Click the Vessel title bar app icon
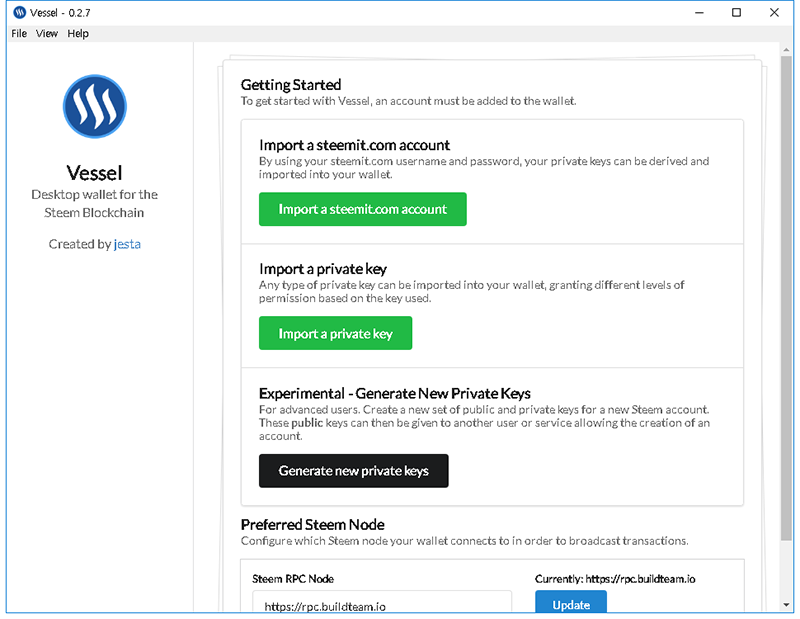Viewport: 800px width, 619px height. (x=19, y=12)
